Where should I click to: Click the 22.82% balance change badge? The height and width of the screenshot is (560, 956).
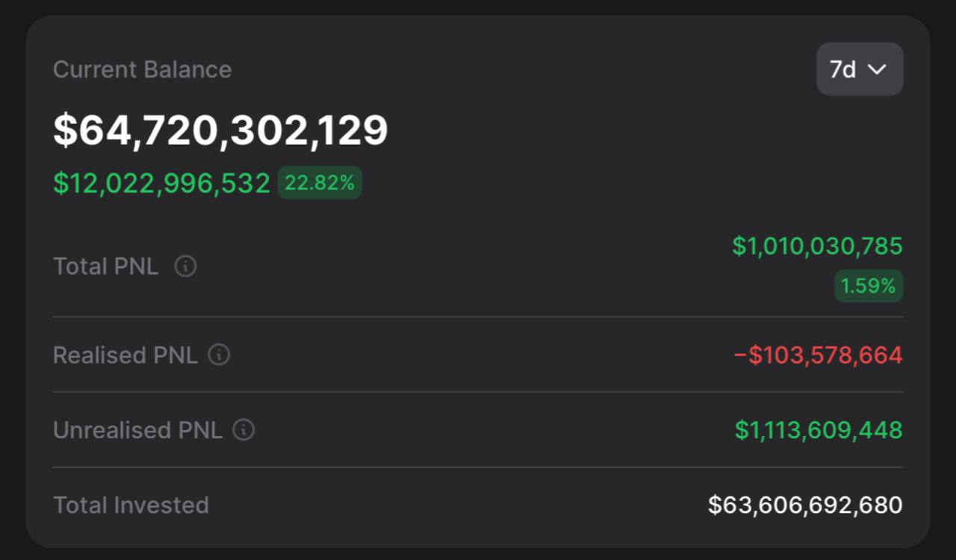coord(320,183)
